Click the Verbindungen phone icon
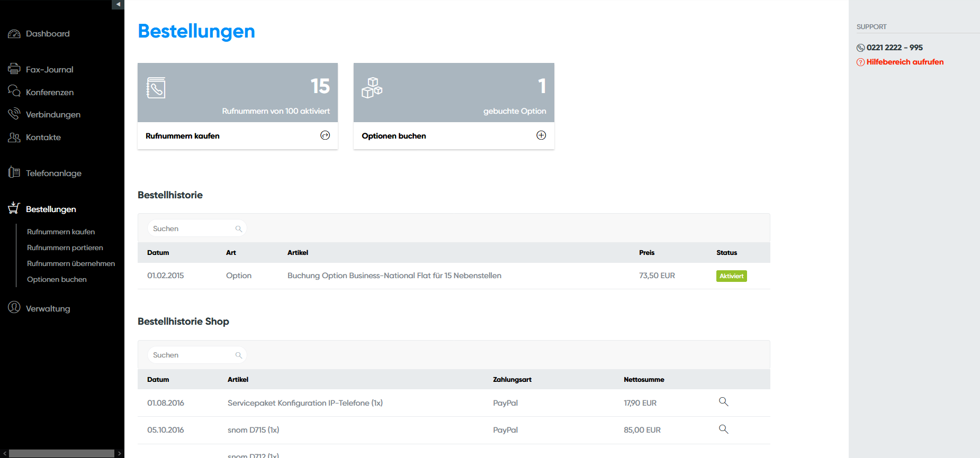The width and height of the screenshot is (980, 458). 14,114
